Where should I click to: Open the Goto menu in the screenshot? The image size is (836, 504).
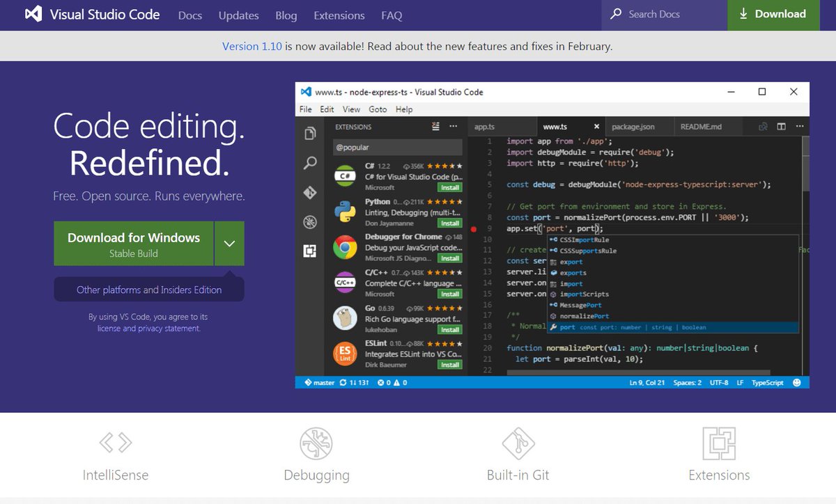point(378,109)
